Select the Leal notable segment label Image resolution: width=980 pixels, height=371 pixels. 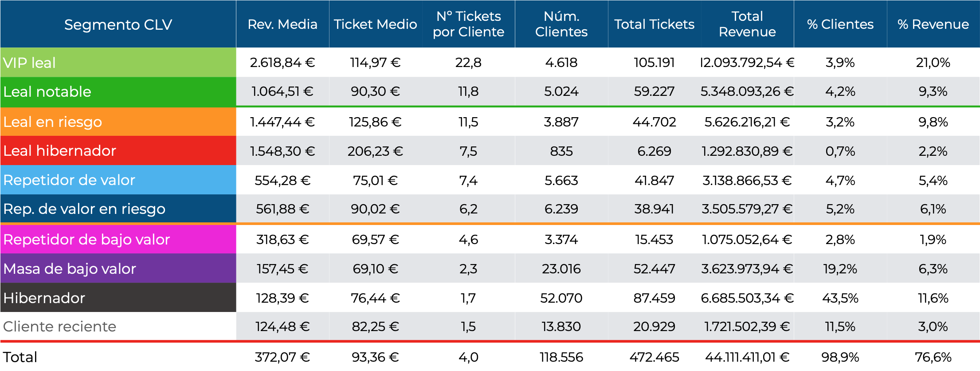coord(47,92)
